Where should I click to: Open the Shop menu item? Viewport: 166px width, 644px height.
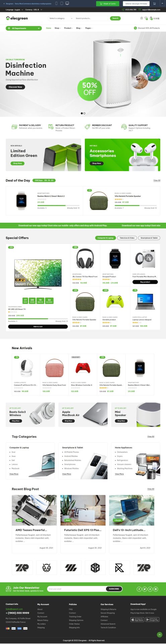57,28
